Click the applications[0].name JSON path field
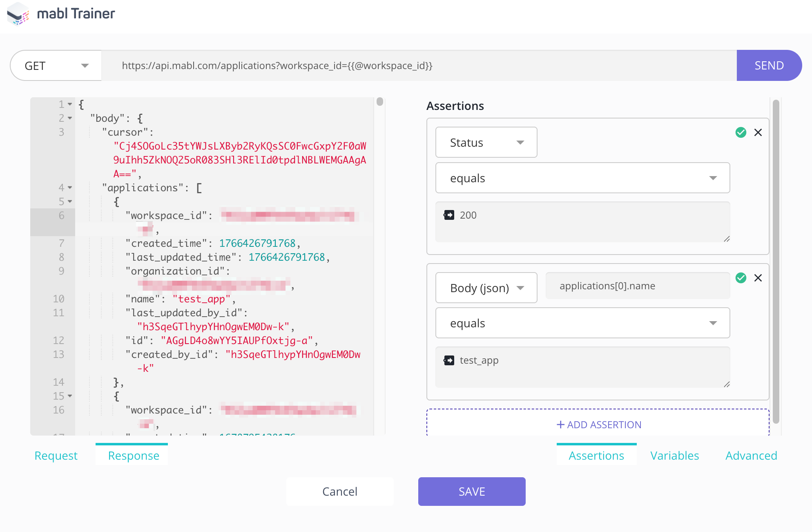 pyautogui.click(x=637, y=286)
